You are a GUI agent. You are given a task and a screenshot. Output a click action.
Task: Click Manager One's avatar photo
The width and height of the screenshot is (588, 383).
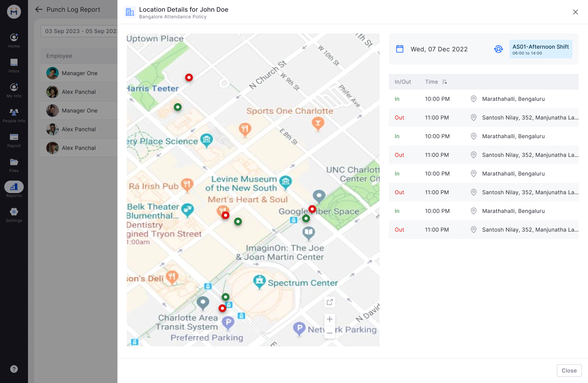tap(52, 73)
